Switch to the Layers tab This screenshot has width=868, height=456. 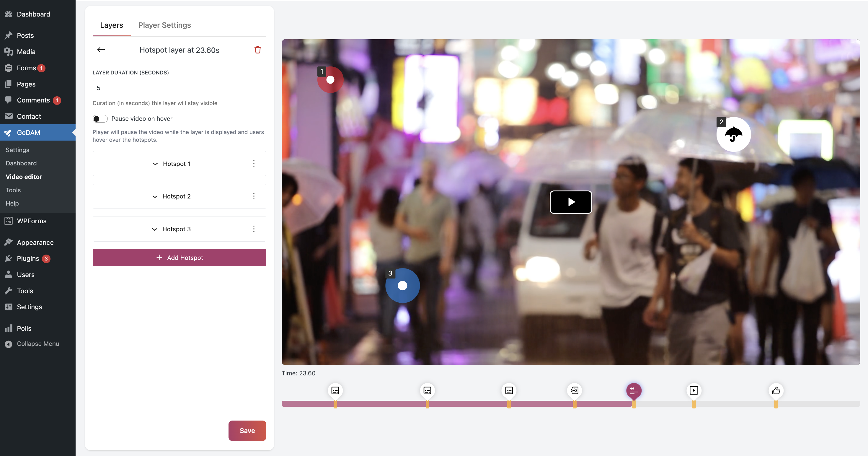click(112, 25)
